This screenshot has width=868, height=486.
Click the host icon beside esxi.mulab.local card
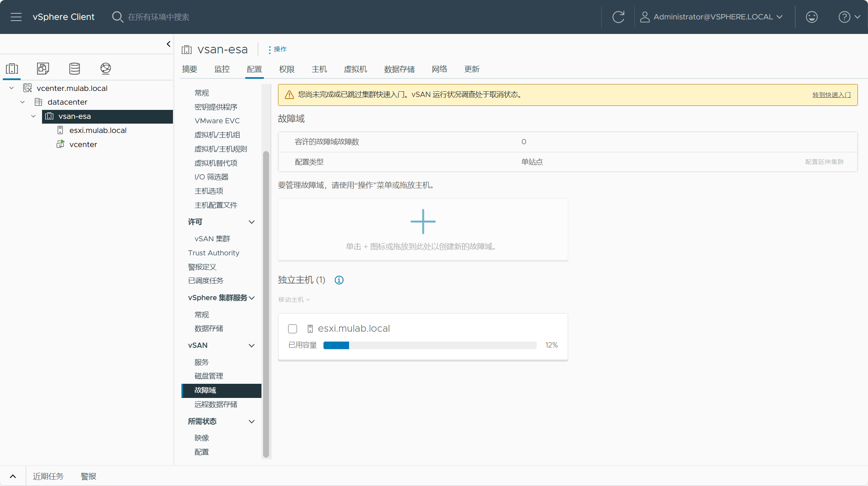click(x=310, y=329)
